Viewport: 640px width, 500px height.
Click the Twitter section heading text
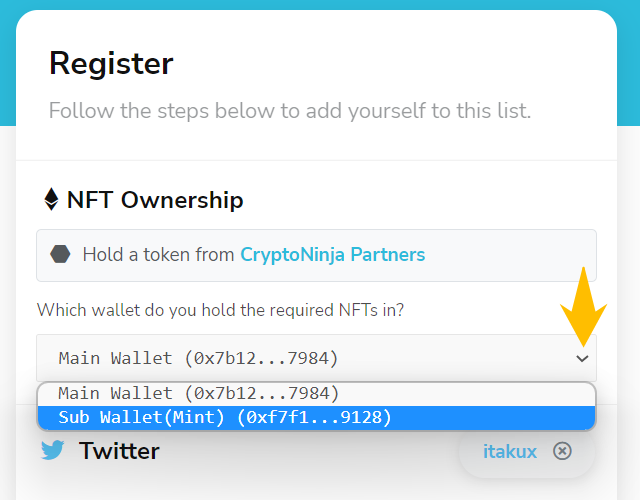[x=119, y=451]
